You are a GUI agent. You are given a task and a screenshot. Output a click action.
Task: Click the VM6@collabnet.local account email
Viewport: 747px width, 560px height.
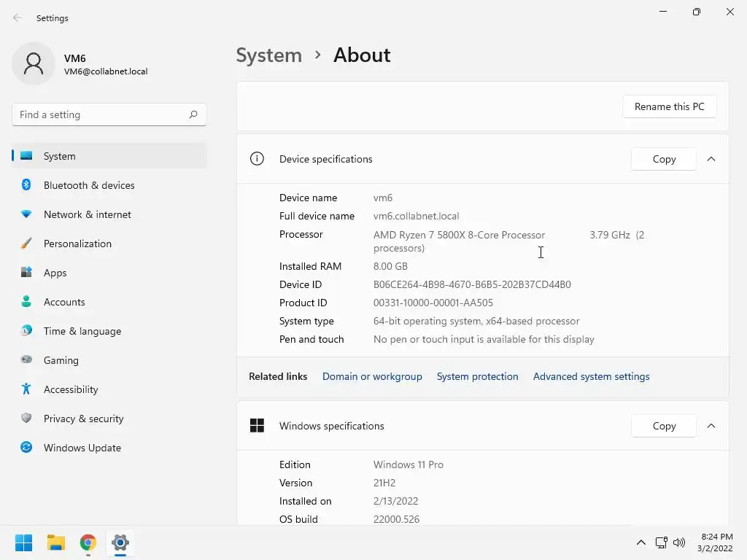coord(106,71)
